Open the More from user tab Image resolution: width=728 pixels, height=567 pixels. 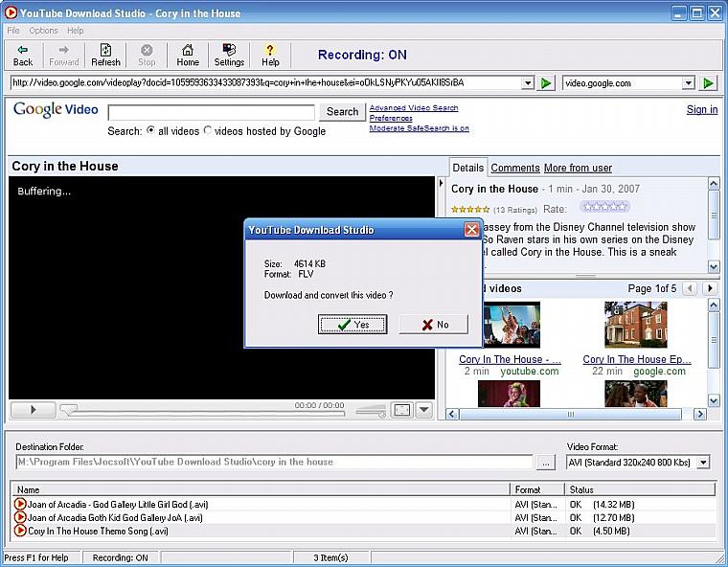(x=578, y=169)
